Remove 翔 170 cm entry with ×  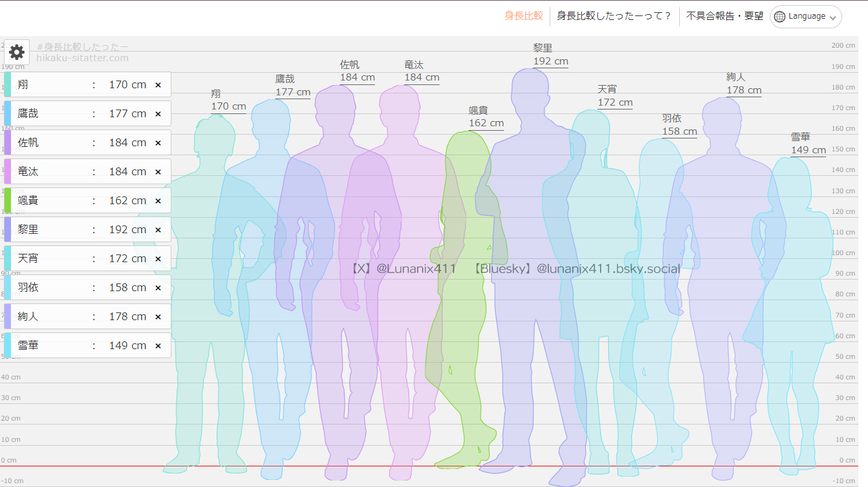(158, 85)
